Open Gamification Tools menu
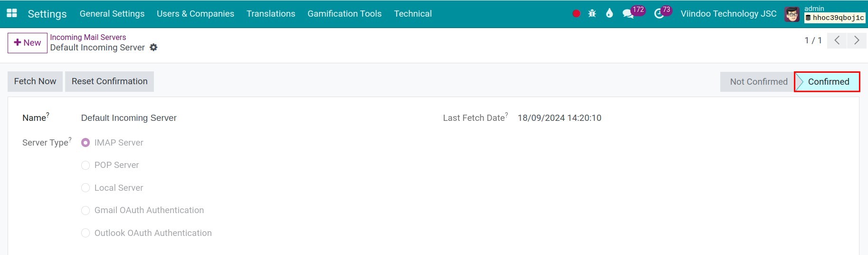 pos(344,14)
